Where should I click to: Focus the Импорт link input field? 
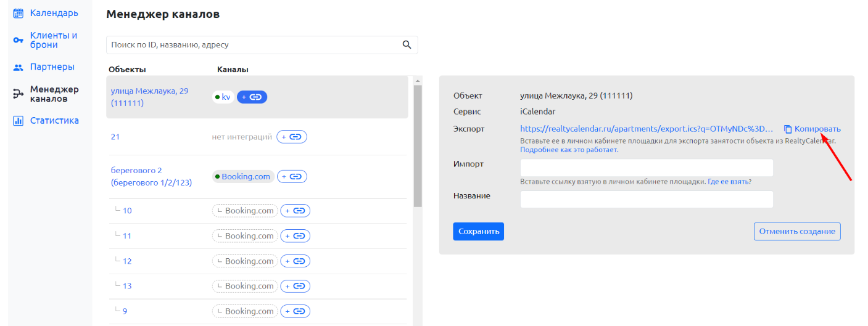(647, 168)
